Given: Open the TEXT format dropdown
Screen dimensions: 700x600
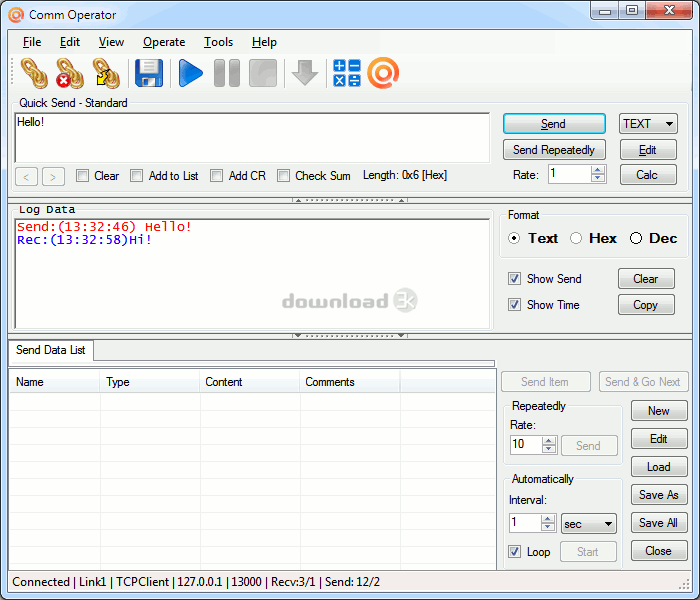Looking at the screenshot, I should coord(648,124).
